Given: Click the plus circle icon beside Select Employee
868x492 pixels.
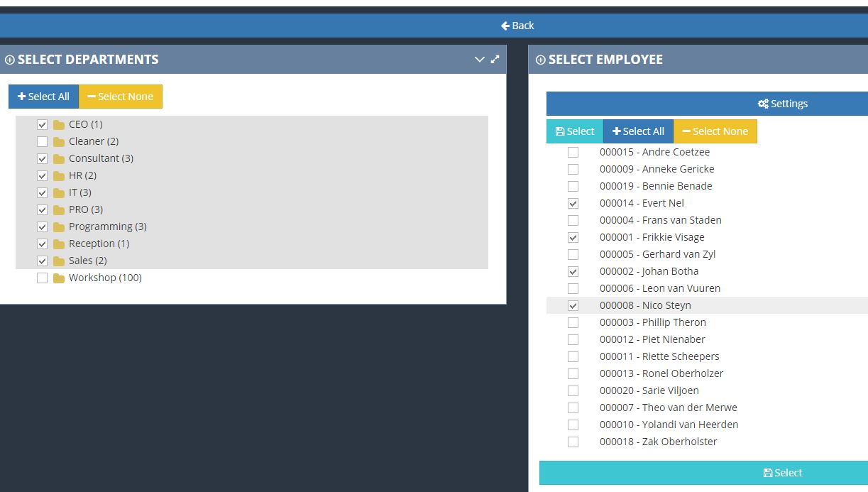Looking at the screenshot, I should pyautogui.click(x=541, y=60).
